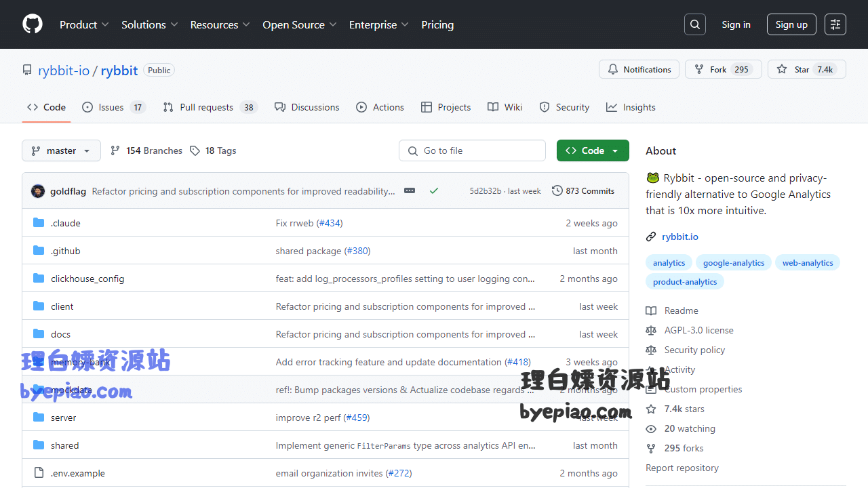Click the tag icon beside 18 Tags
The width and height of the screenshot is (868, 488).
coord(195,150)
